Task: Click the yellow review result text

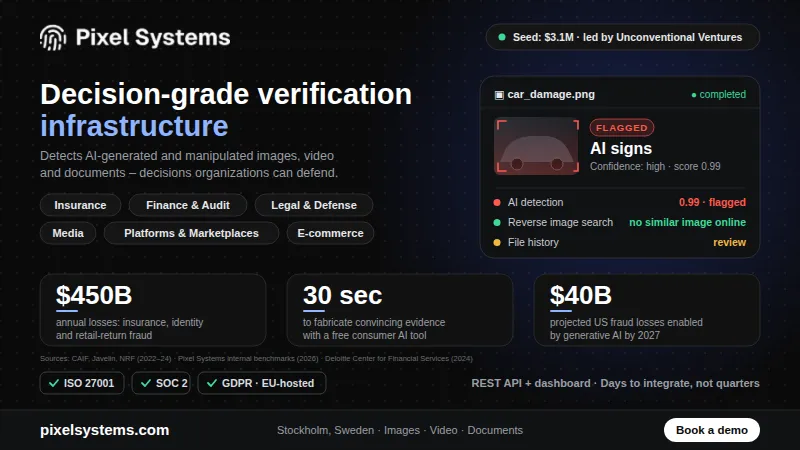Action: (x=730, y=242)
